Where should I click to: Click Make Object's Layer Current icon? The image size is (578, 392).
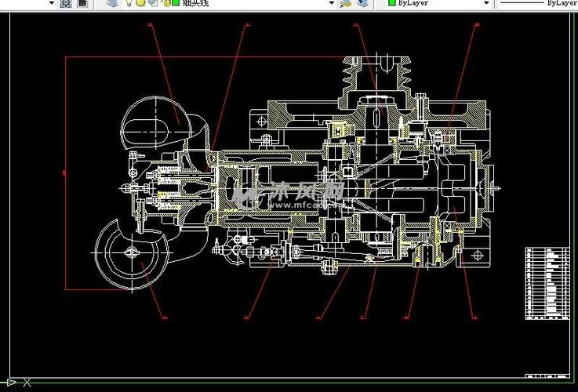[346, 3]
